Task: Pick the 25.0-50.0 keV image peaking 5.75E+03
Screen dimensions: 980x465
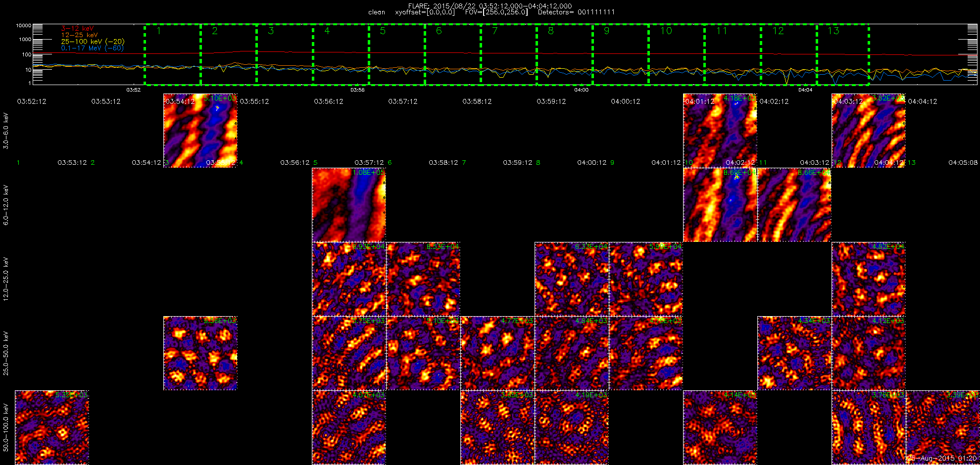Action: pyautogui.click(x=349, y=353)
